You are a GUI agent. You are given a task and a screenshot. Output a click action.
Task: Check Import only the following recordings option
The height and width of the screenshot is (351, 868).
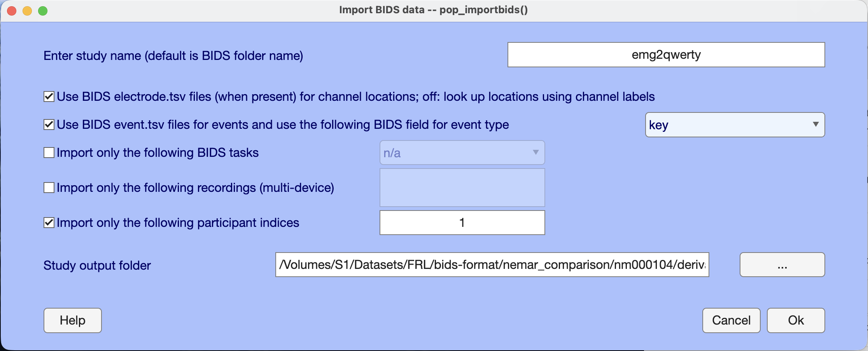tap(49, 188)
